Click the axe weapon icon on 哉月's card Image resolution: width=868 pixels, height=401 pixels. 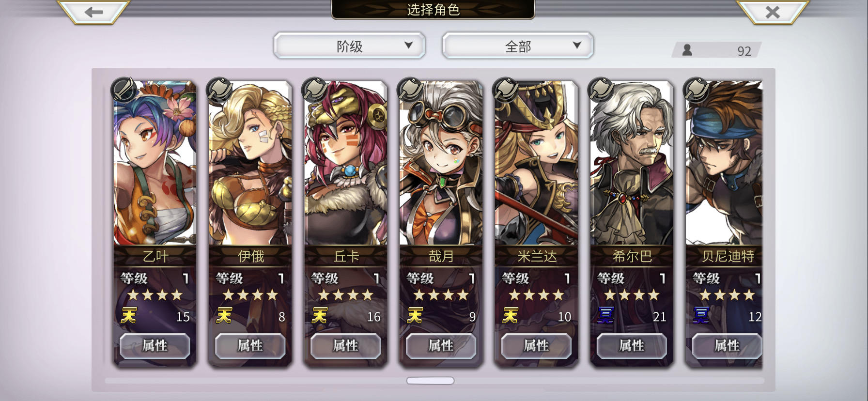tap(409, 90)
